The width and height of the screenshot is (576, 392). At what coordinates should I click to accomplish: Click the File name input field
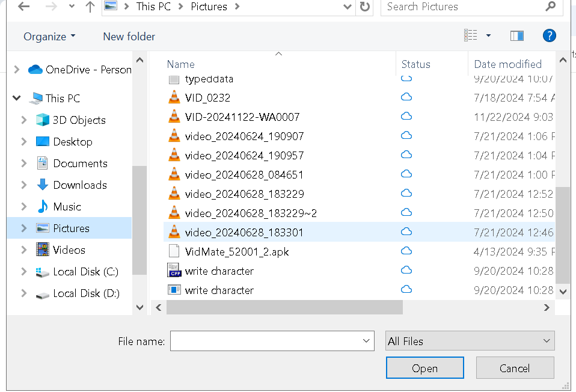click(265, 341)
